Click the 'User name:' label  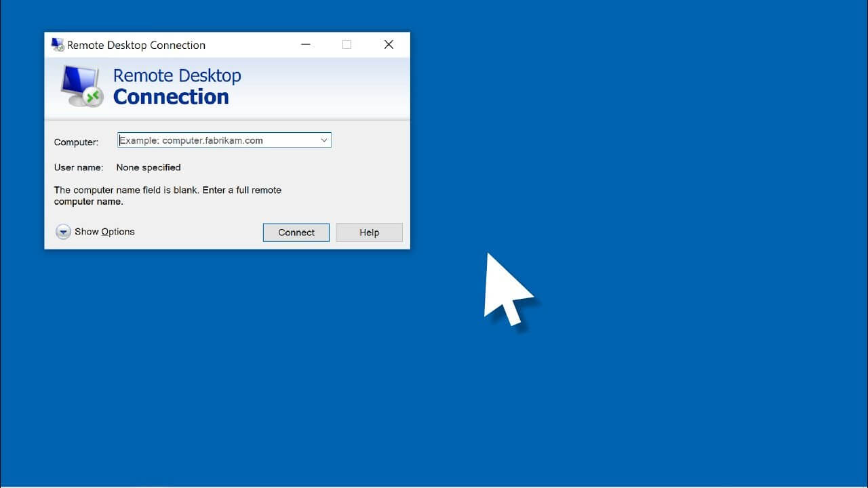coord(79,167)
